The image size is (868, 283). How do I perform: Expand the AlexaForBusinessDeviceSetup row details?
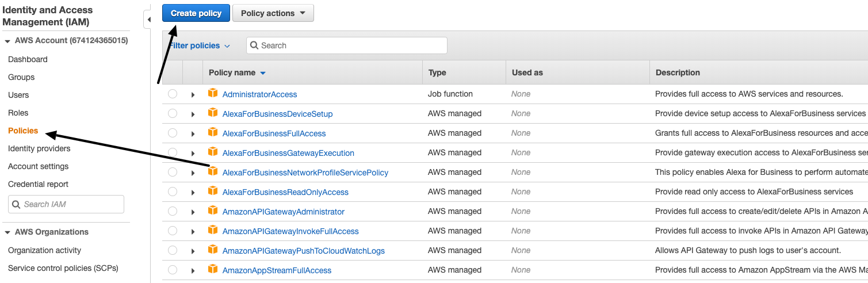pos(193,114)
